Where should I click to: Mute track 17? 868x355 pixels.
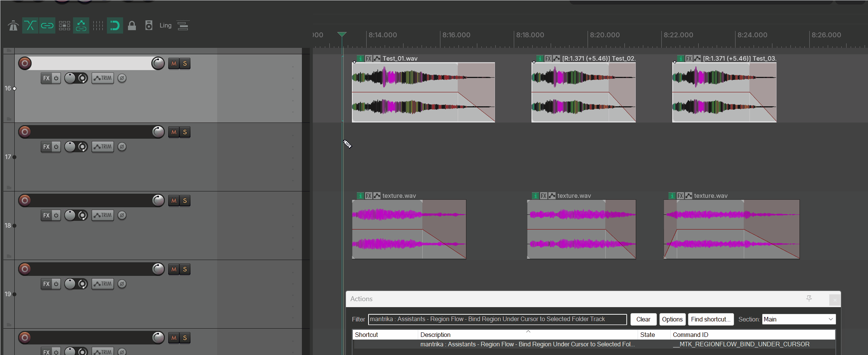point(174,132)
